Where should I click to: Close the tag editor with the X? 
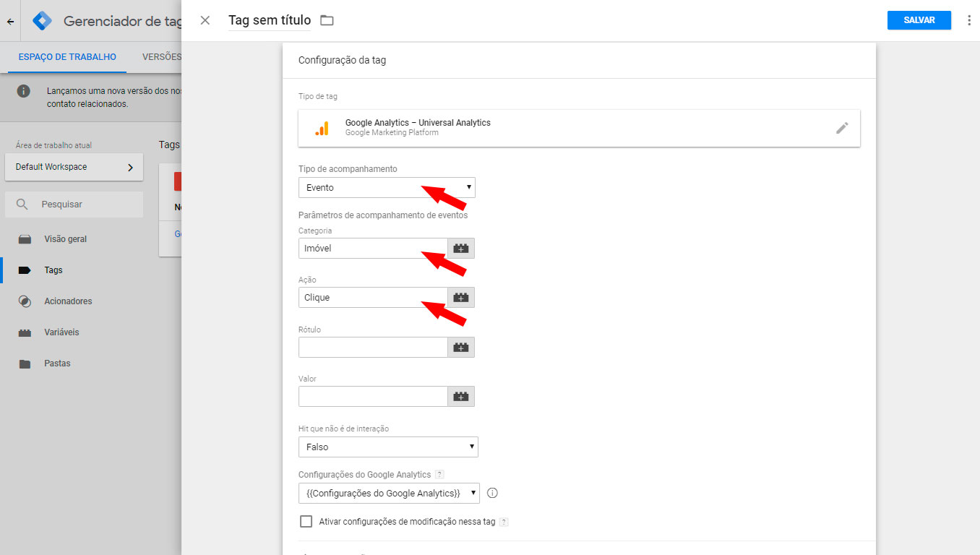tap(205, 20)
